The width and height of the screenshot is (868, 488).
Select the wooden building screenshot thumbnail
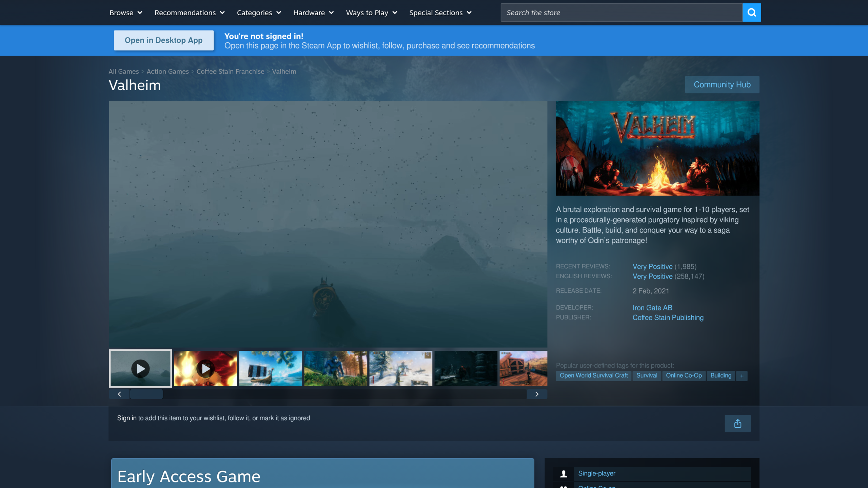click(x=524, y=368)
